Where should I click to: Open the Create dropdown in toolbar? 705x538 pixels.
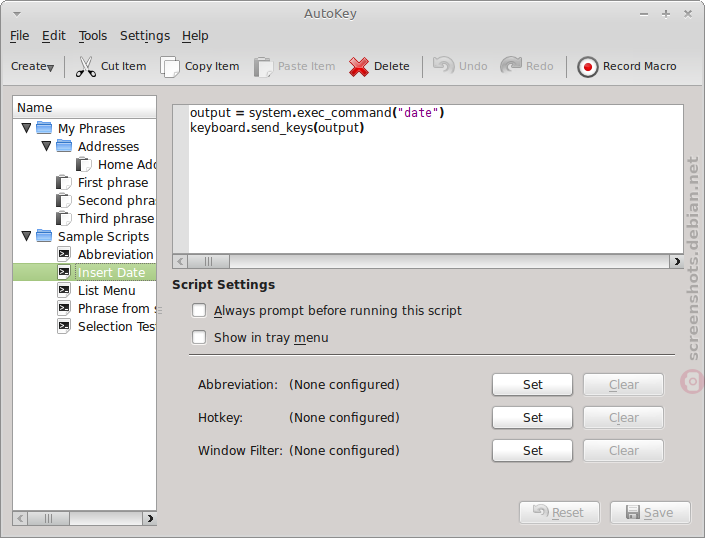(x=32, y=67)
